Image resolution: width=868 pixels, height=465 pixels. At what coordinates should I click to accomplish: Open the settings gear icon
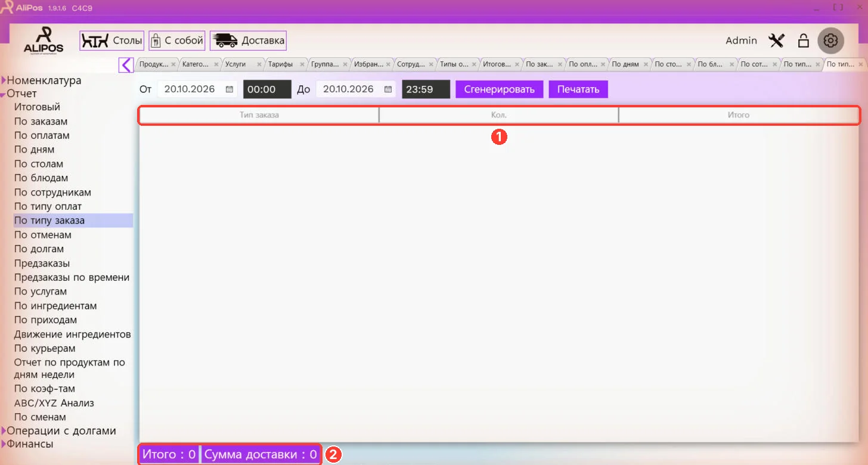pos(831,41)
